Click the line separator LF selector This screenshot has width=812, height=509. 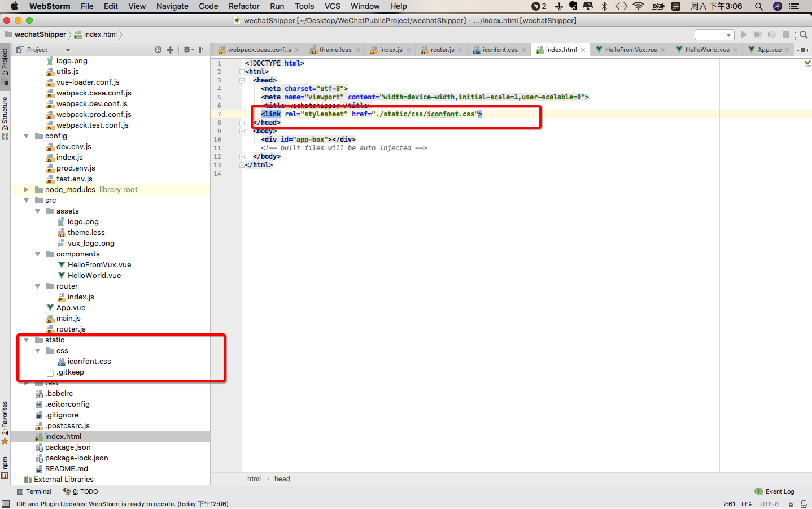click(x=746, y=504)
